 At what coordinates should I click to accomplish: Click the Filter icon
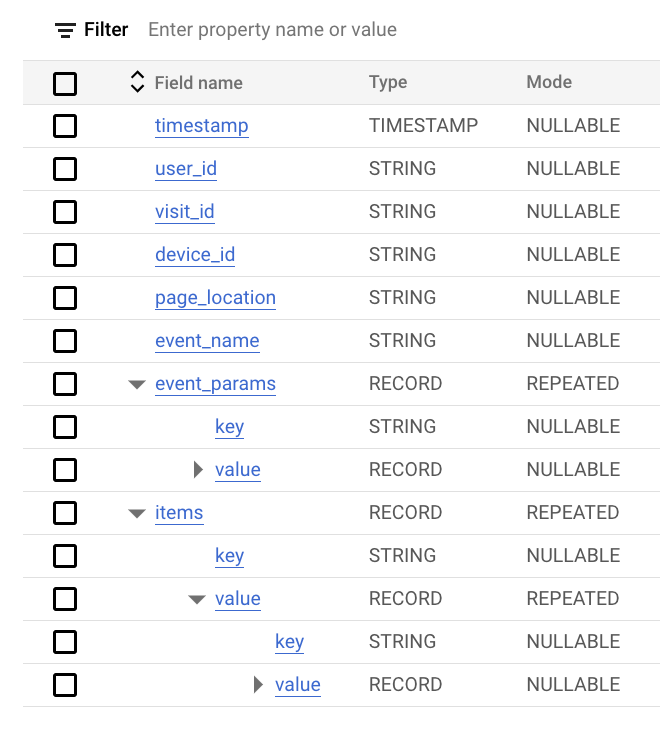(x=65, y=30)
